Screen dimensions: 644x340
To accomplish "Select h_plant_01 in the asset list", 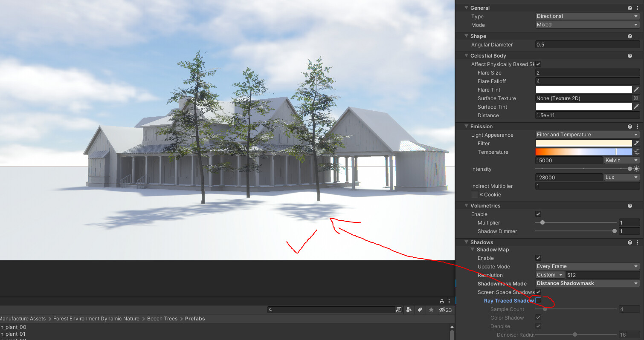I will (x=13, y=334).
